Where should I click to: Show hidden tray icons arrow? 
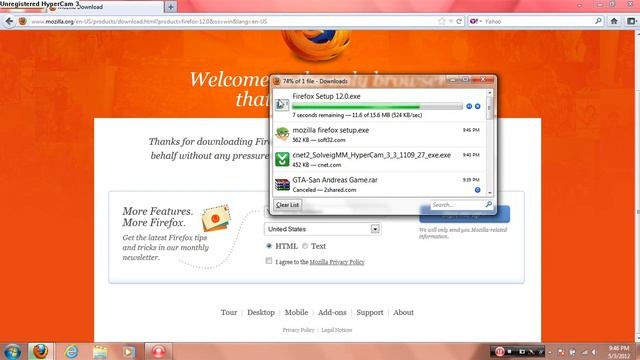(550, 352)
